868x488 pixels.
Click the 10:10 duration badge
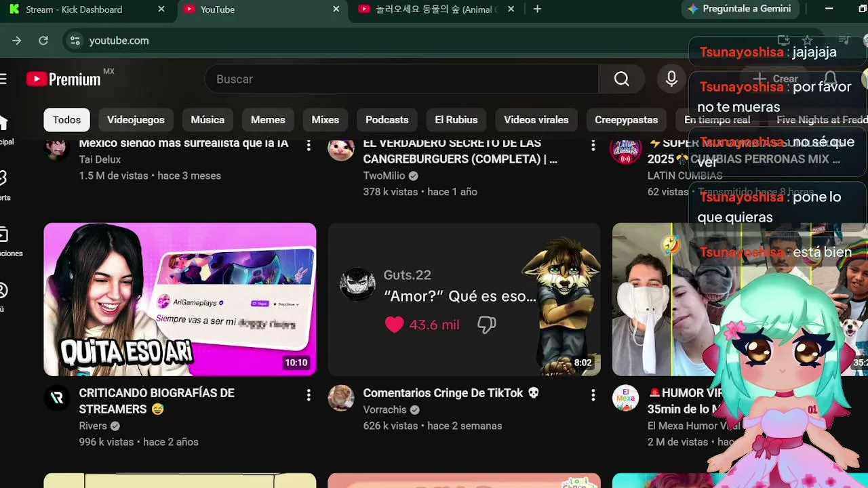point(296,363)
